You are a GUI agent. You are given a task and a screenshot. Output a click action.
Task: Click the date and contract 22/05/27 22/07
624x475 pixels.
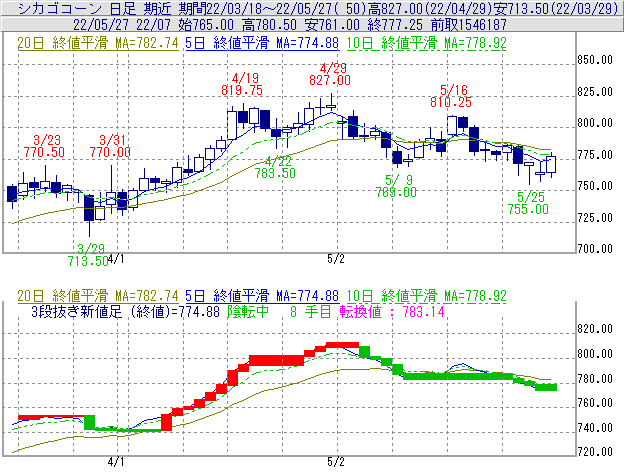[x=122, y=25]
